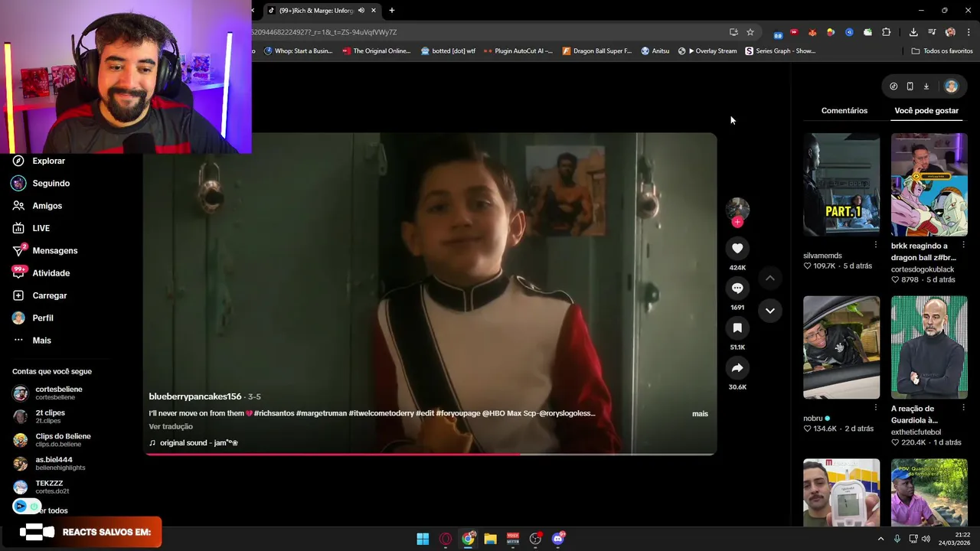Viewport: 980px width, 551px height.
Task: Open Atividade notifications
Action: point(41,273)
